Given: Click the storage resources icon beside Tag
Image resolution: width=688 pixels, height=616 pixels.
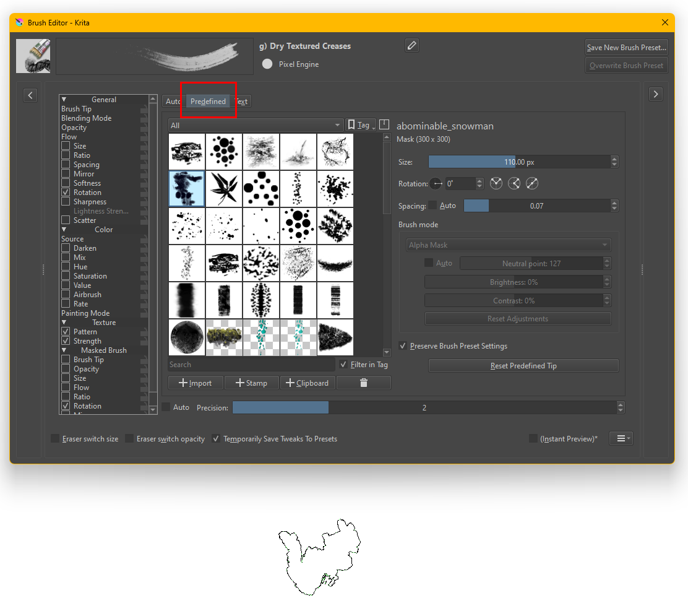Looking at the screenshot, I should [384, 124].
